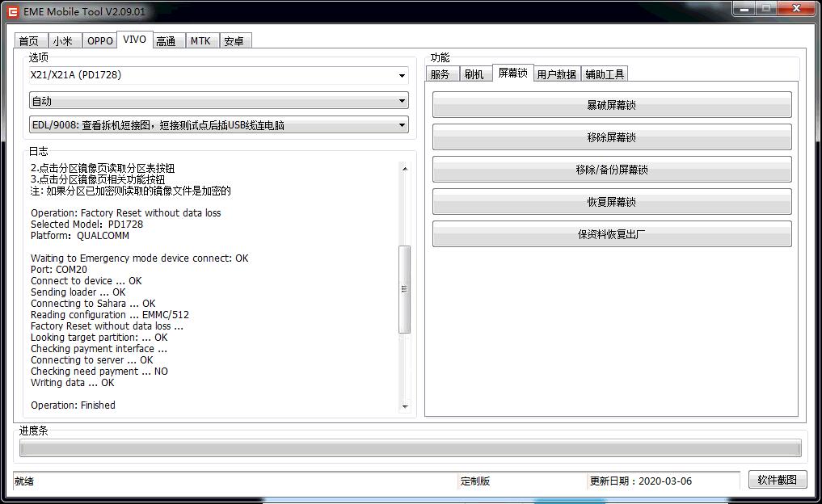Open the 用户数据 function tab

pos(557,74)
